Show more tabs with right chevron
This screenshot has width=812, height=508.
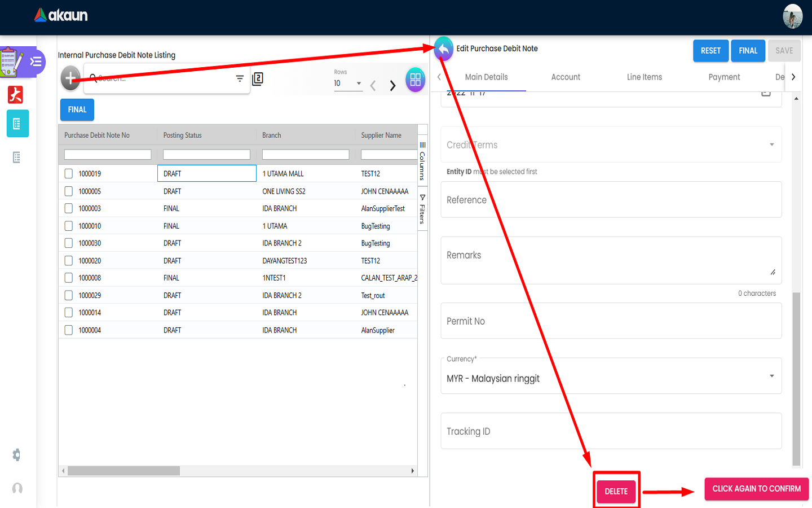pos(793,77)
